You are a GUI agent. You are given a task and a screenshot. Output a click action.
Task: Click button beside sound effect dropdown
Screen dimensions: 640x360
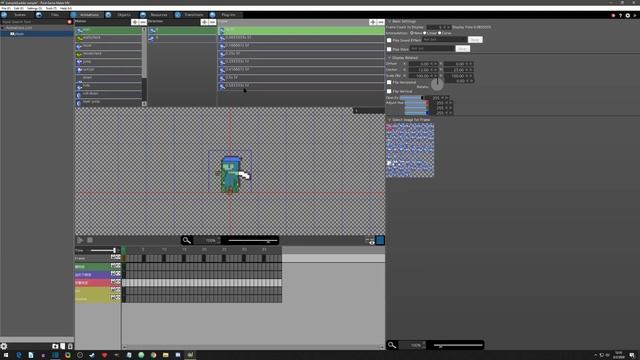(x=475, y=40)
